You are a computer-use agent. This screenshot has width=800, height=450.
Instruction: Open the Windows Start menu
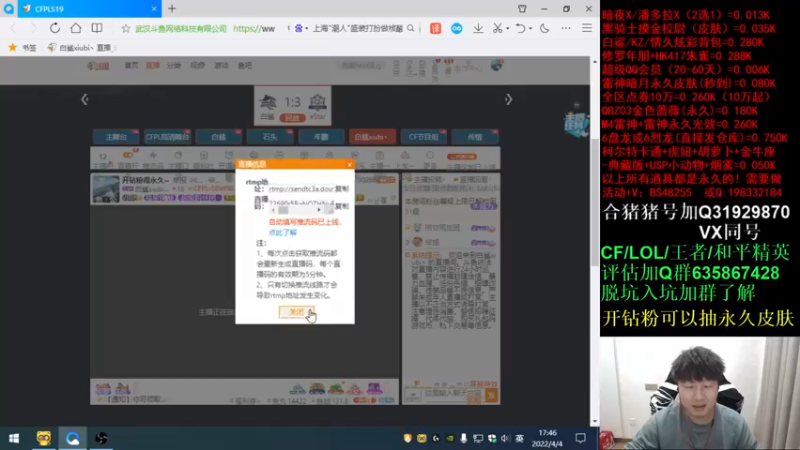[x=14, y=438]
